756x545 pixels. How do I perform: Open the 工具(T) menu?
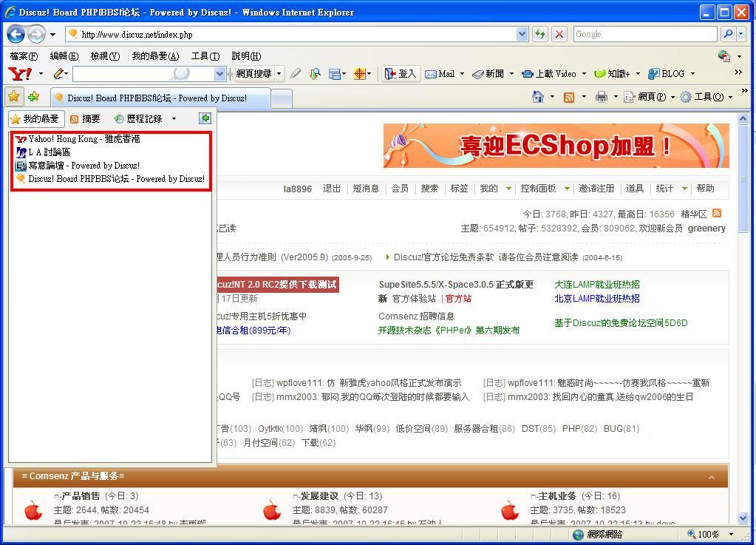click(x=205, y=56)
